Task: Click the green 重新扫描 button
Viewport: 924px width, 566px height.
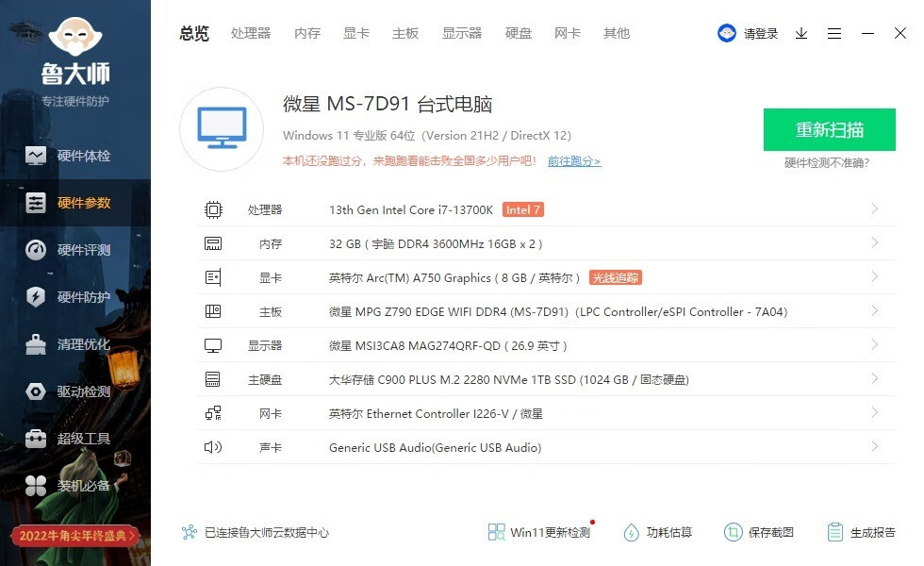Action: click(829, 130)
